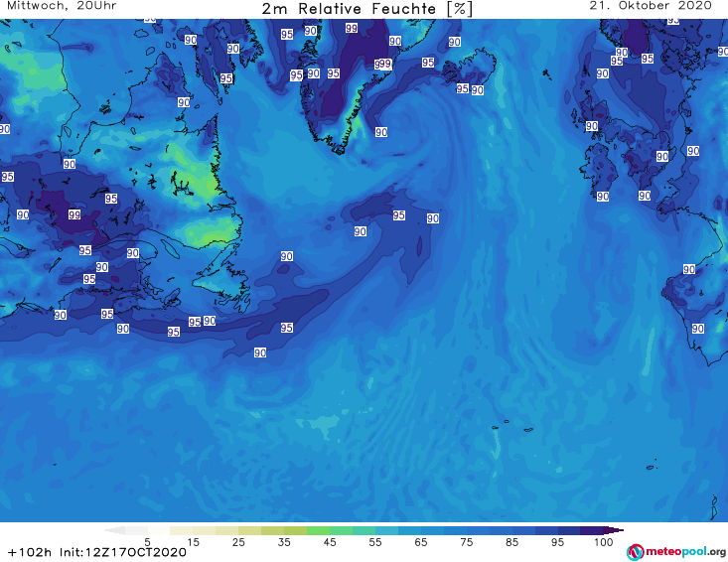The width and height of the screenshot is (728, 562).
Task: Click the '55' legend value
Action: (x=375, y=542)
